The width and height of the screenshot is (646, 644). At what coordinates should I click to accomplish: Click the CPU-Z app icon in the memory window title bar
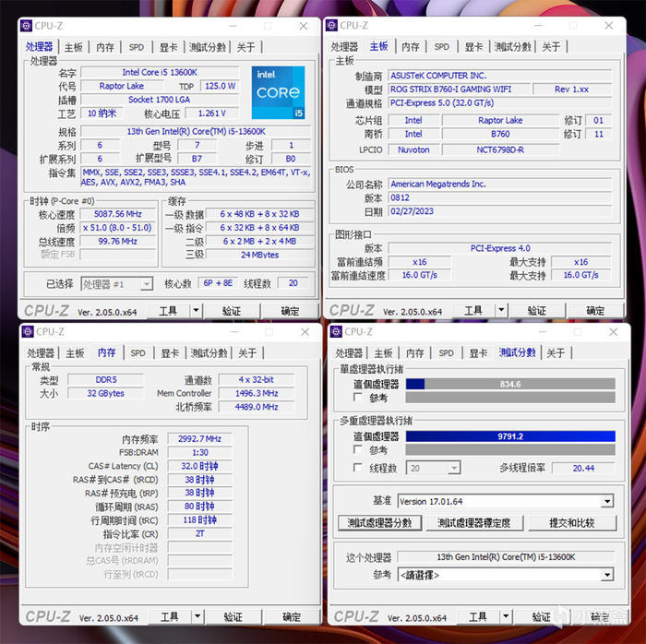28,331
